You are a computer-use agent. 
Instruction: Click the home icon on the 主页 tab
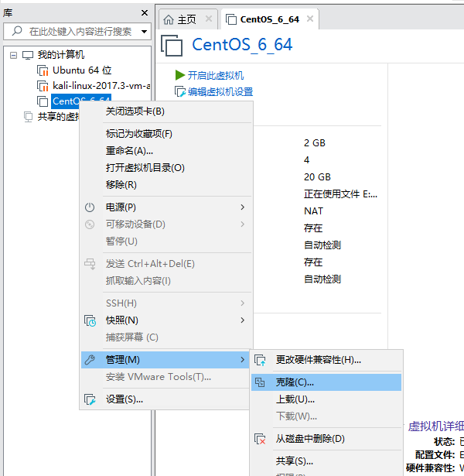[169, 19]
